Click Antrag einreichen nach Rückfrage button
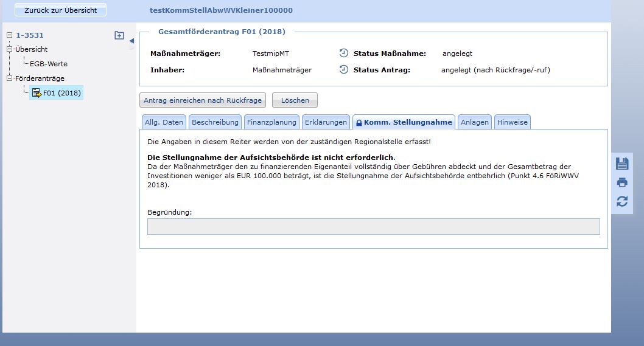This screenshot has height=346, width=644. [x=203, y=100]
